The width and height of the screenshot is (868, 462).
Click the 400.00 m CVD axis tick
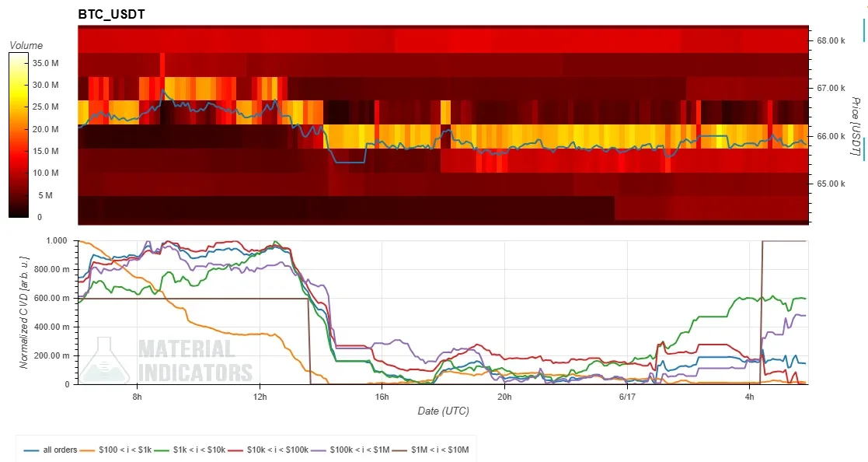click(53, 327)
